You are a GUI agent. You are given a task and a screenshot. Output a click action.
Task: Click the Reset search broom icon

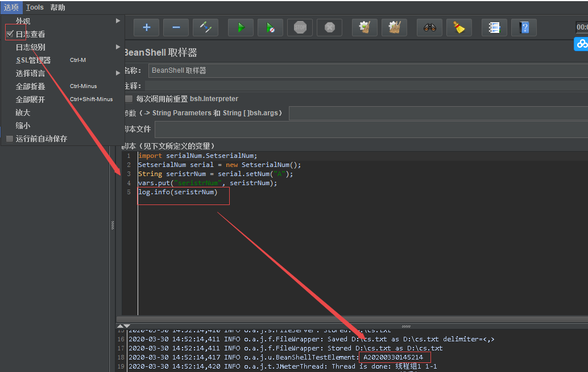coord(459,27)
